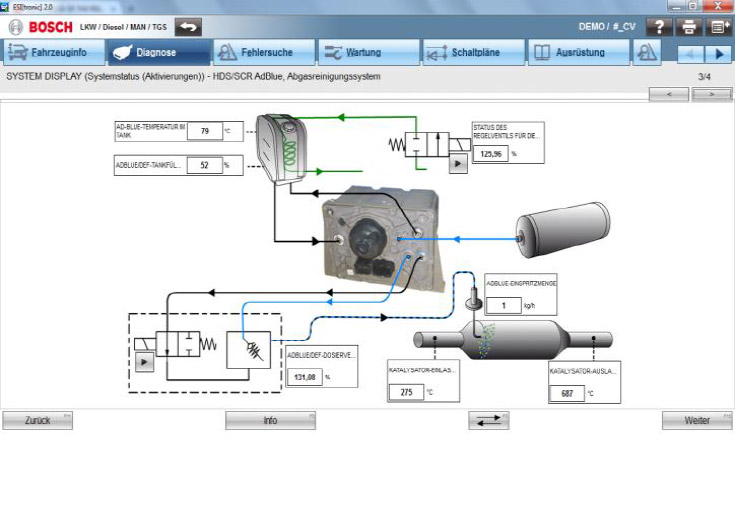Open the Ausrüstung tab
Screen dimensions: 735x515
tap(578, 52)
